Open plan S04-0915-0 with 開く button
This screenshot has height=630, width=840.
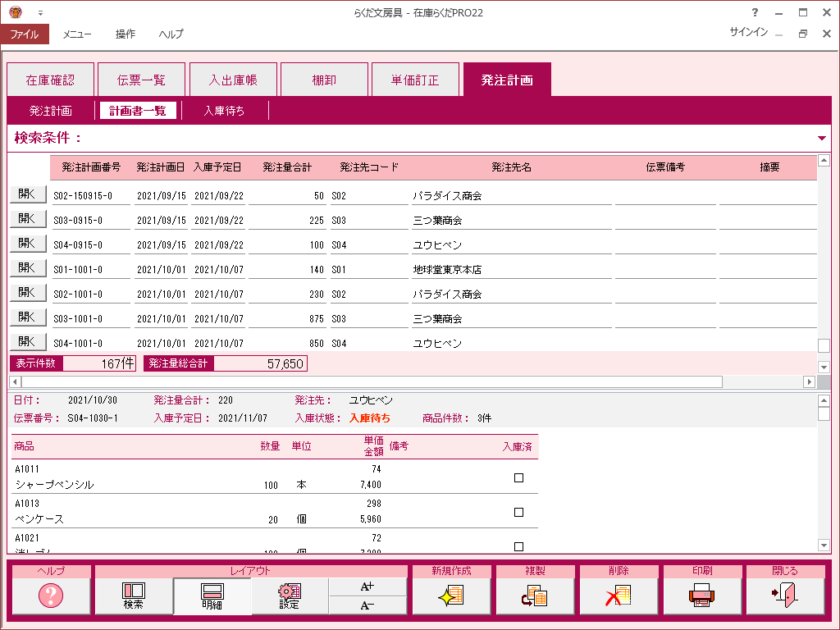pos(28,243)
